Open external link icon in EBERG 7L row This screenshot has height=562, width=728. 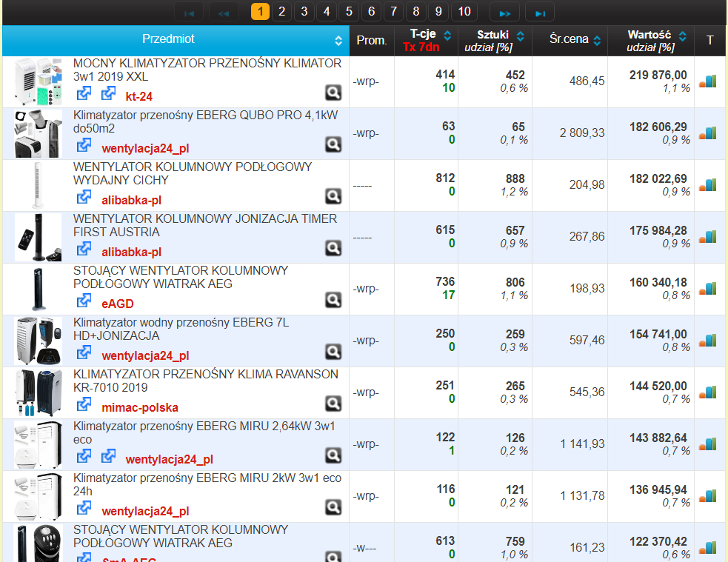[x=84, y=352]
